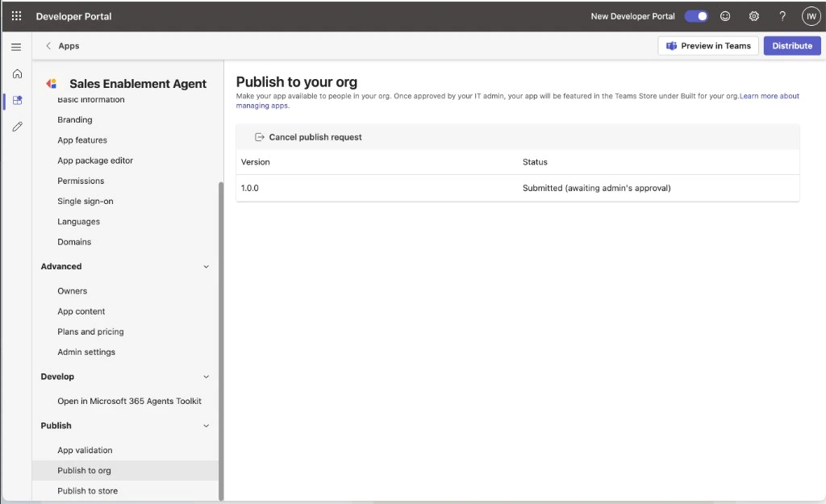This screenshot has width=826, height=504.
Task: Click the Develop section heading
Action: point(57,377)
